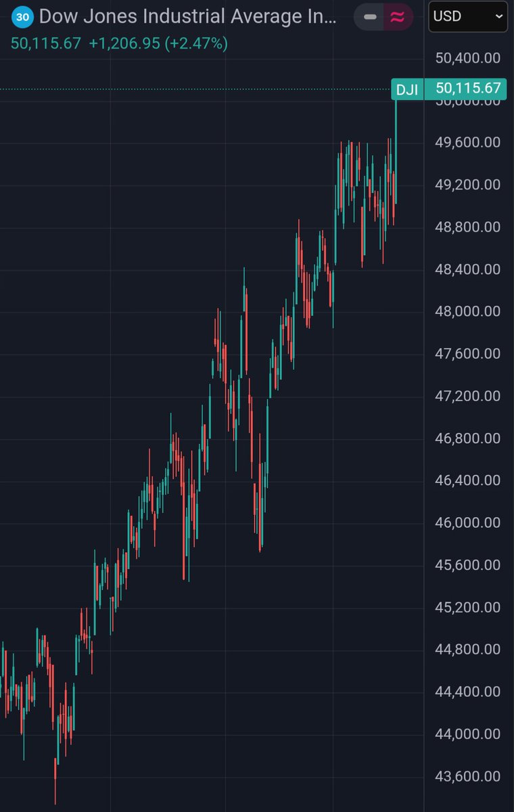Click the pink approximately-equal icon
The width and height of the screenshot is (514, 812).
point(398,17)
